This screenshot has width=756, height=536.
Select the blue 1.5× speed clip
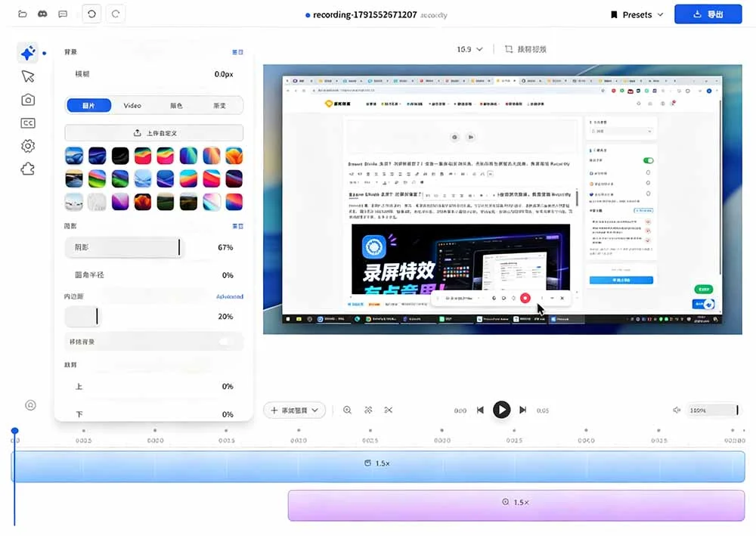tap(378, 466)
